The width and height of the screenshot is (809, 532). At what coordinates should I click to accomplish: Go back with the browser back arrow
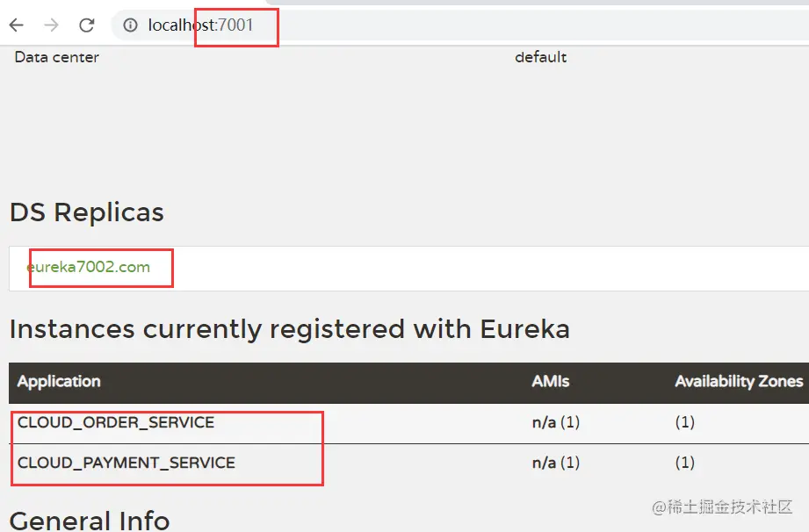17,25
